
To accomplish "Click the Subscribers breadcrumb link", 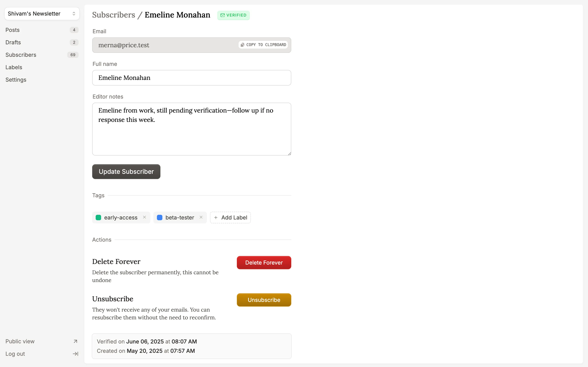I will coord(114,15).
